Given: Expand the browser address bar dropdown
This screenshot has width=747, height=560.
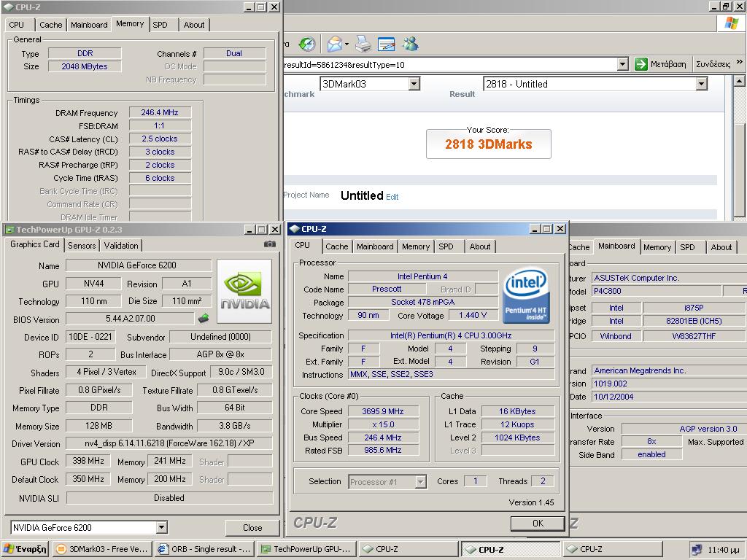Looking at the screenshot, I should pos(622,64).
